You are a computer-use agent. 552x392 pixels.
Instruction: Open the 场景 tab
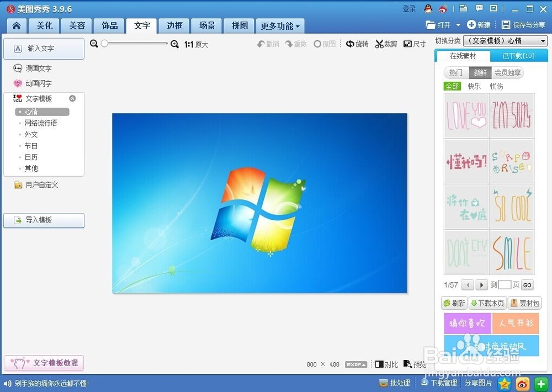(207, 26)
